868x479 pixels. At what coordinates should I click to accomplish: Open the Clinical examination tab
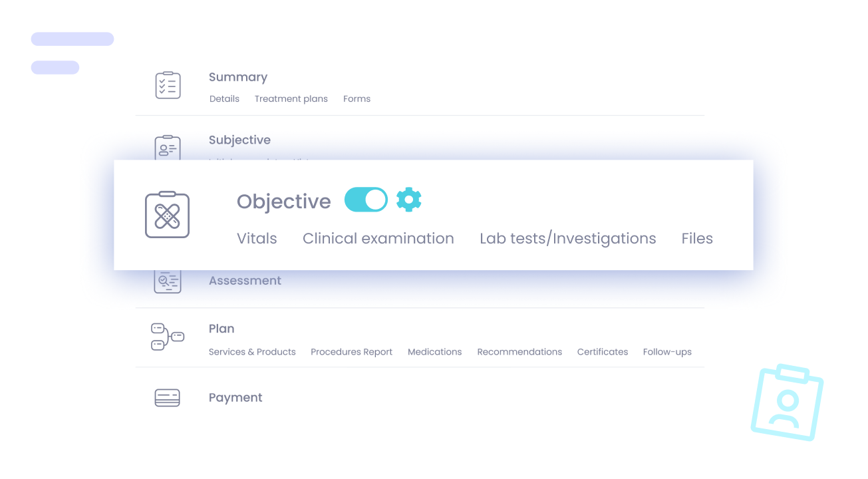(378, 238)
